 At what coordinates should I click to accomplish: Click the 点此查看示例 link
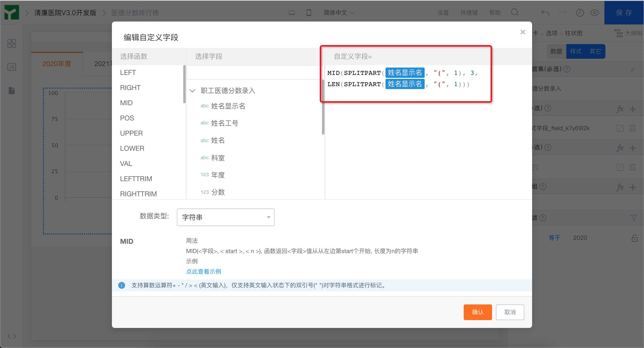(204, 271)
